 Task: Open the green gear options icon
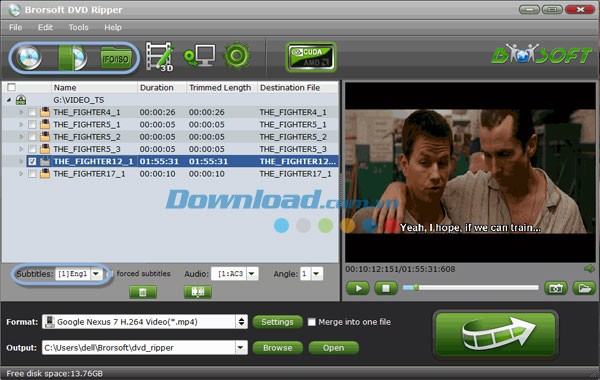tap(237, 56)
